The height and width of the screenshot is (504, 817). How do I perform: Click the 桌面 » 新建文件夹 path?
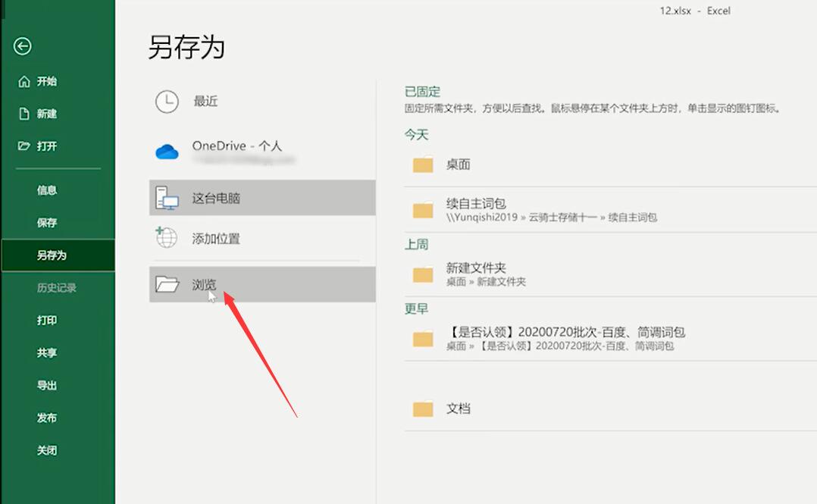coord(486,282)
